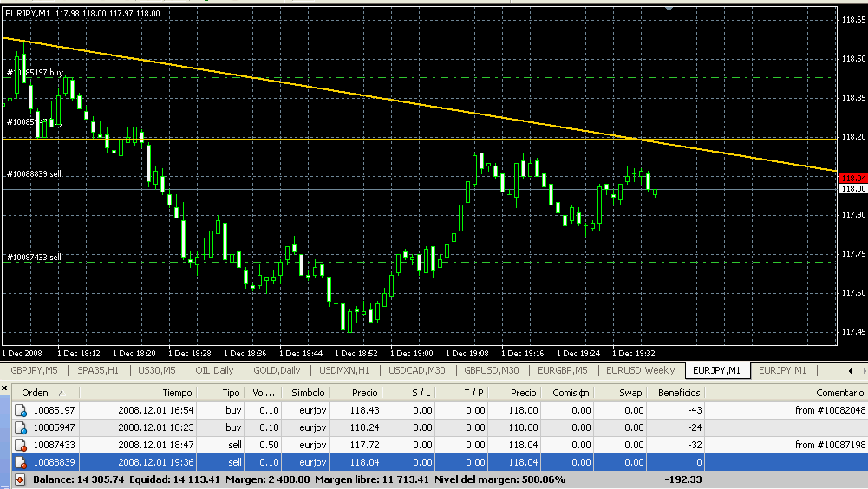The height and width of the screenshot is (489, 868).
Task: Switch to the EURUSD,Weekly chart tab
Action: 641,370
